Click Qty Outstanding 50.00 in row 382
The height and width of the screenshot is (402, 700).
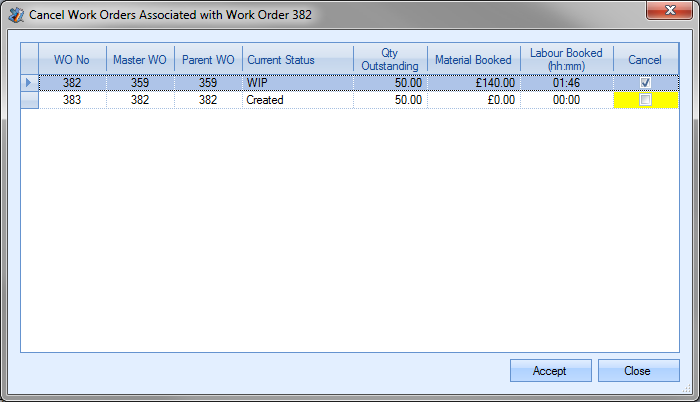[x=390, y=83]
